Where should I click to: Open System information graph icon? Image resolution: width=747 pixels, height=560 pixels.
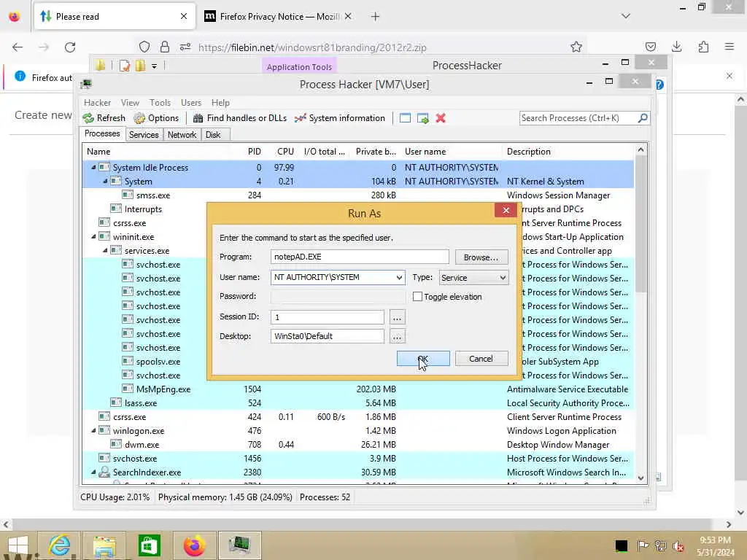pyautogui.click(x=300, y=118)
